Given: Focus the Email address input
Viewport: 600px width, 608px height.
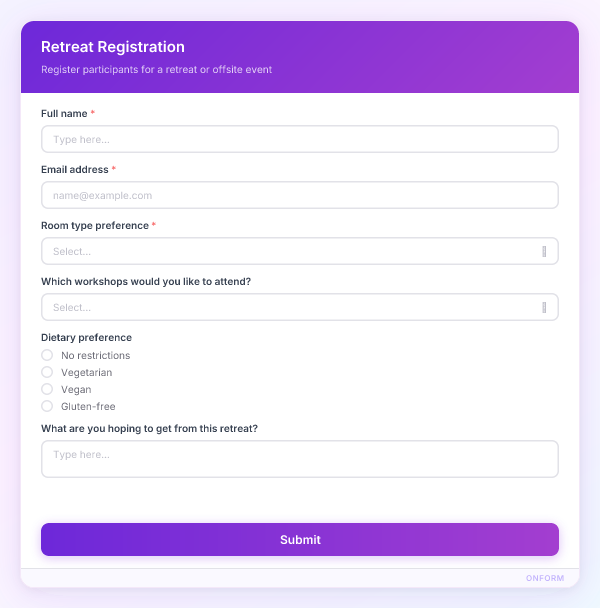Looking at the screenshot, I should coord(299,195).
